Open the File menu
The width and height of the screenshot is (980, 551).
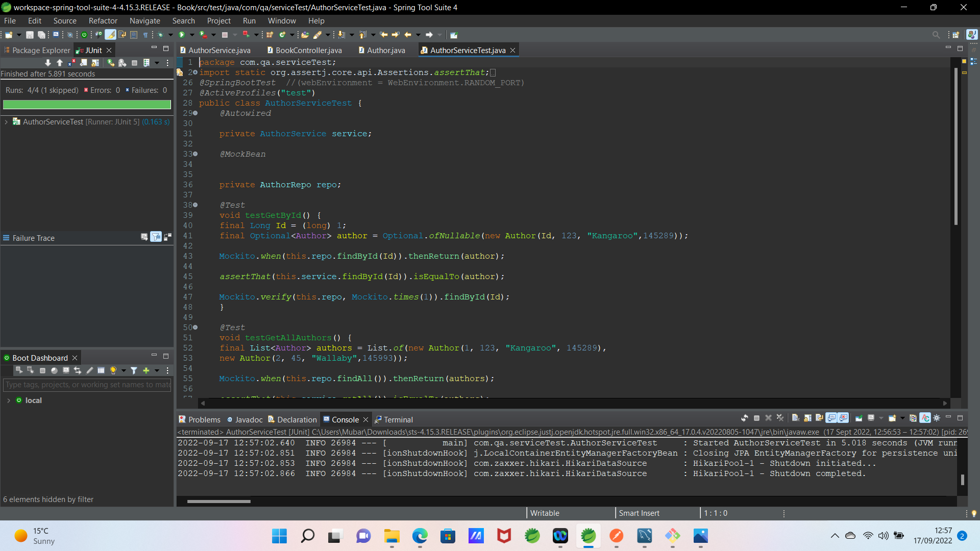point(10,21)
